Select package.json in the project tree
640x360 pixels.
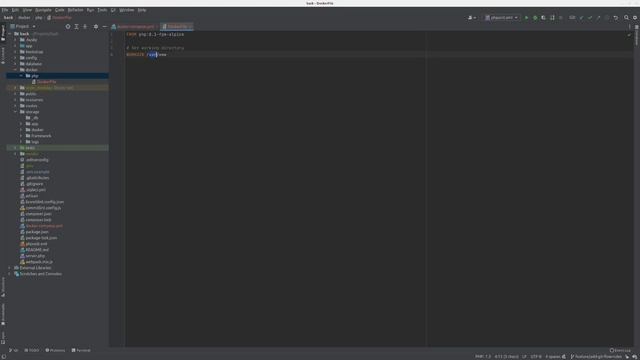(x=37, y=232)
